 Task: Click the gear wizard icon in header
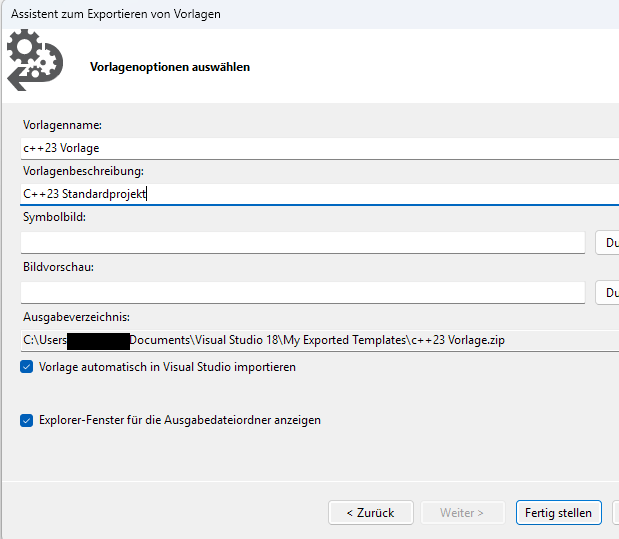[35, 60]
